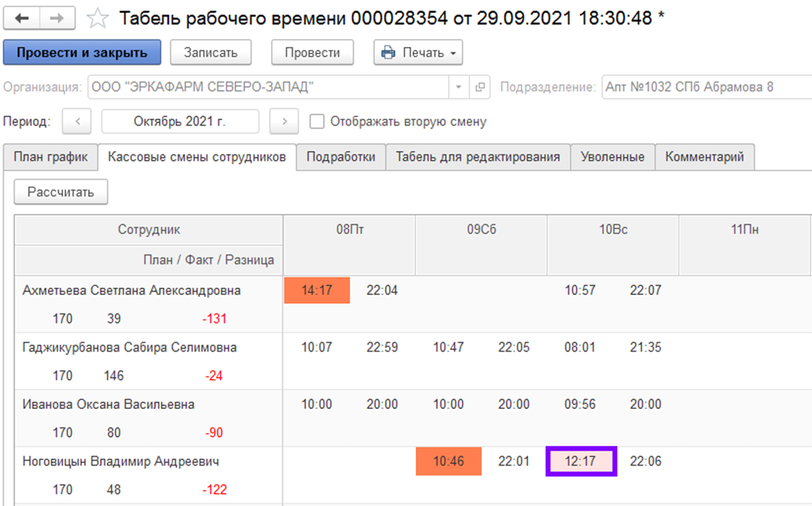Viewport: 812px width, 506px height.
Task: Go to next period with right arrow
Action: click(x=284, y=122)
